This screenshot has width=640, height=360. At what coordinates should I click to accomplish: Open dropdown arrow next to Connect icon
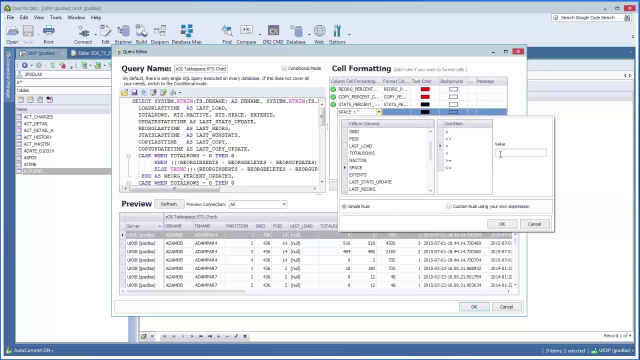[x=96, y=34]
